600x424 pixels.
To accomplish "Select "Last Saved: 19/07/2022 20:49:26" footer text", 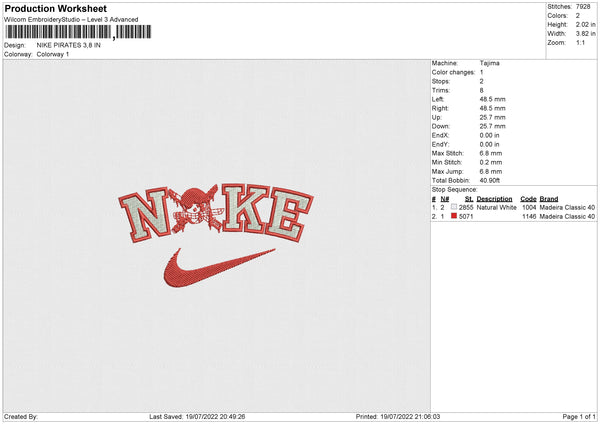I will point(197,417).
